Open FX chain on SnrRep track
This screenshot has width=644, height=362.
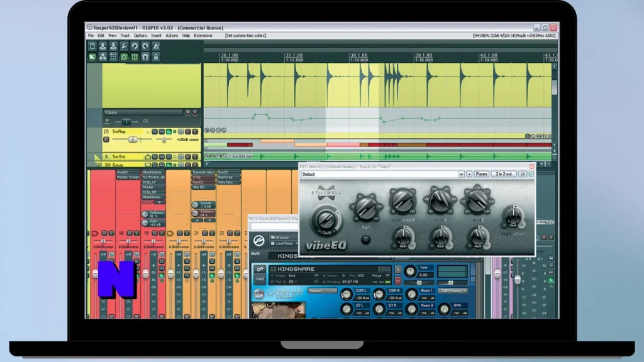tap(169, 132)
